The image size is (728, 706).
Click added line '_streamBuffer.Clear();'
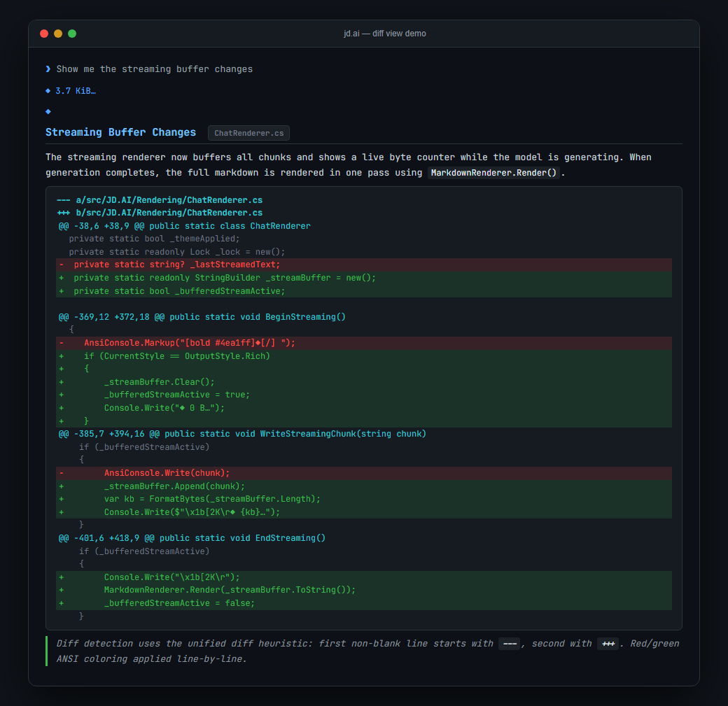click(x=364, y=382)
